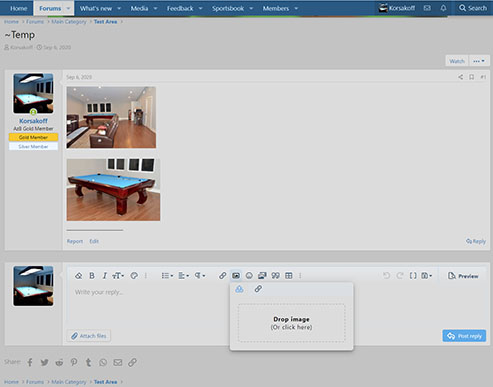
Task: Open the smilies emoji picker
Action: (249, 276)
